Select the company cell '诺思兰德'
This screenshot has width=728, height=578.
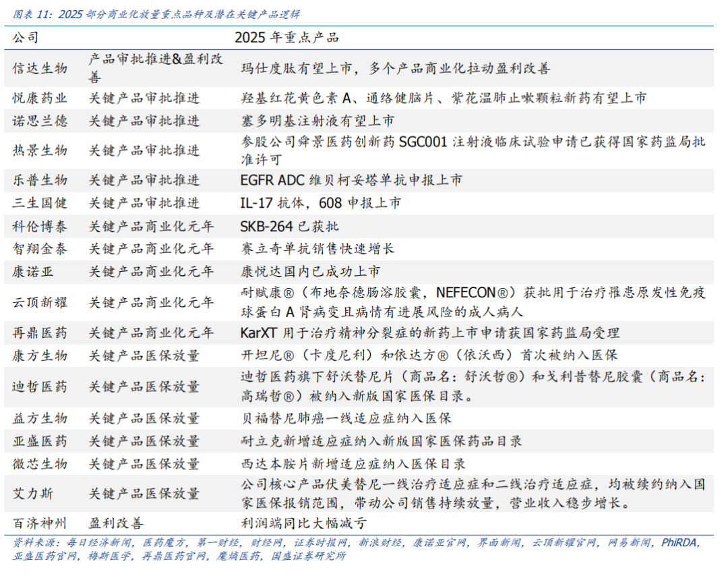[x=40, y=121]
